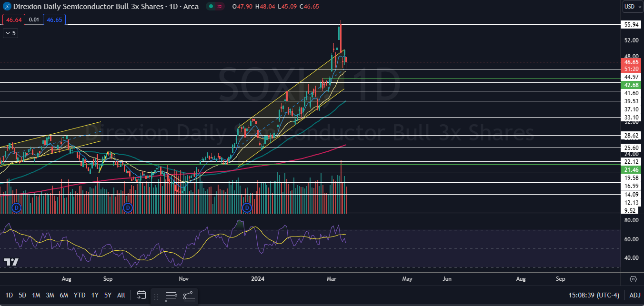
Task: Click the dividend marker near late December
Action: pyautogui.click(x=247, y=208)
